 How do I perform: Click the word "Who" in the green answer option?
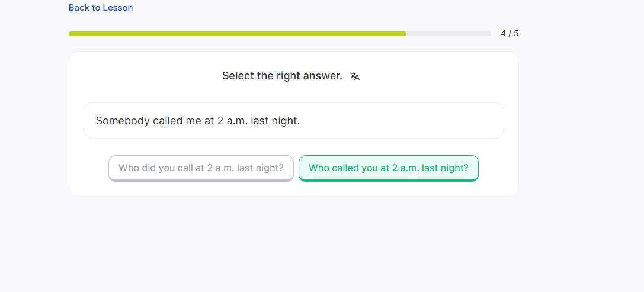point(319,168)
